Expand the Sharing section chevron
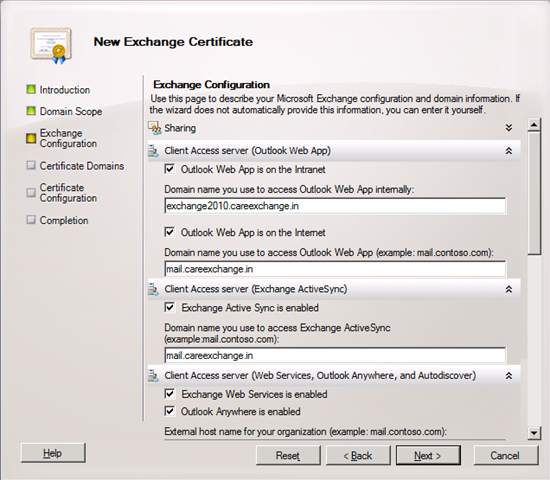Image resolution: width=550 pixels, height=480 pixels. point(509,128)
